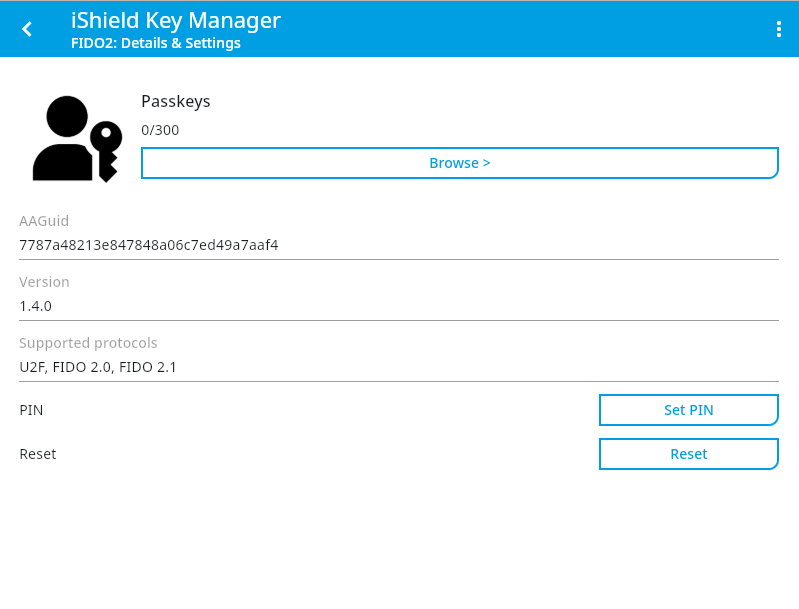Screen dimensions: 799x609
Task: Open the three-dot overflow menu
Action: click(778, 29)
